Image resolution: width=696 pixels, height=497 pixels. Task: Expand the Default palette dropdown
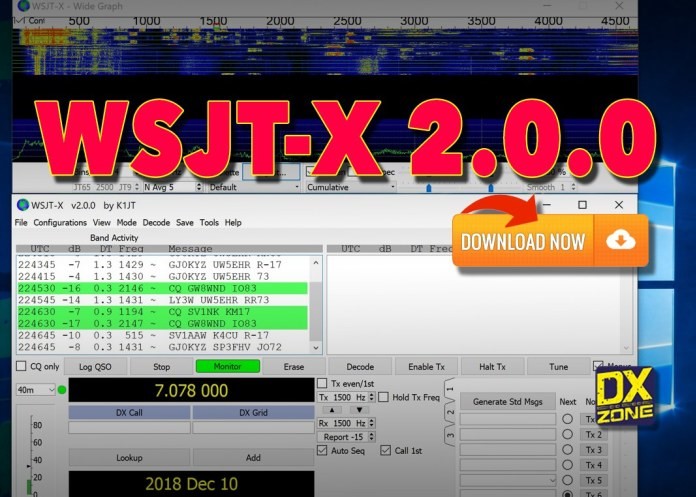254,187
